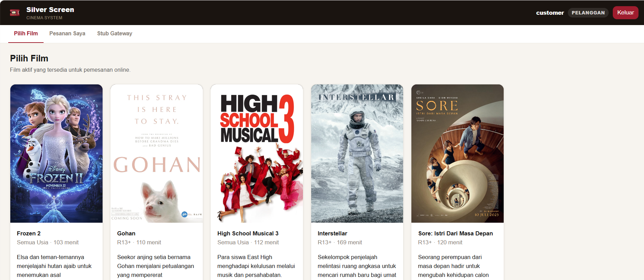Image resolution: width=644 pixels, height=280 pixels.
Task: Click the Frozen 2 description about Elsa
Action: [54, 266]
